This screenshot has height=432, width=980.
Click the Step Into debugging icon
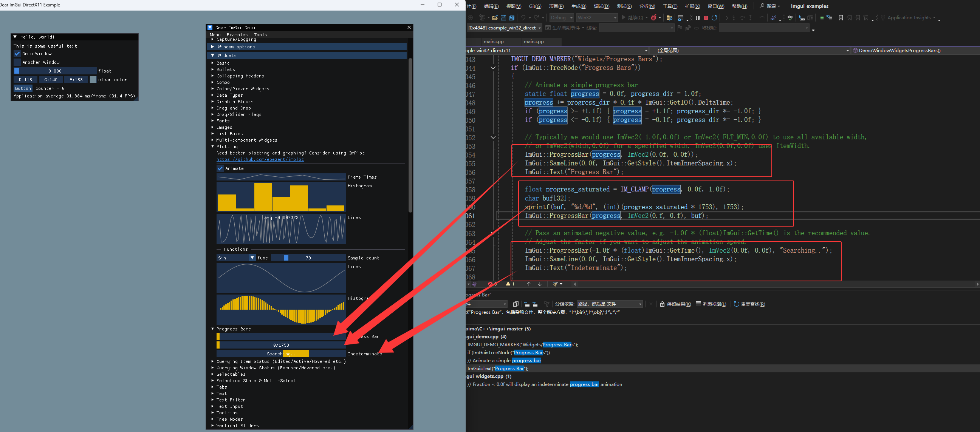(734, 17)
